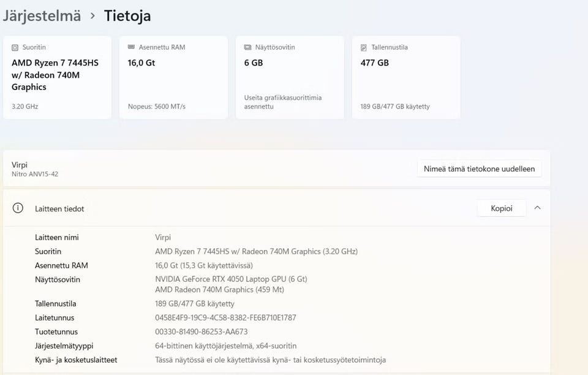
Task: Open the 6 GB Näyttösovitin card
Action: (290, 78)
